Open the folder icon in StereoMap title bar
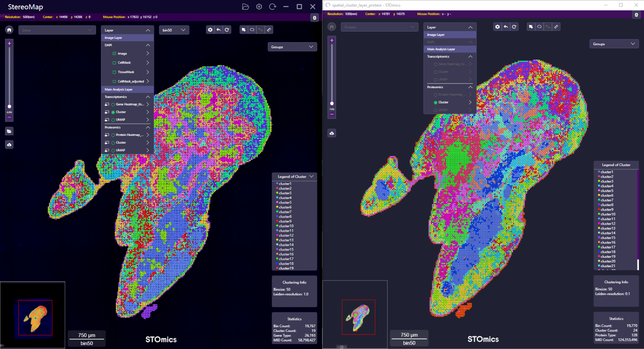Viewport: 644px width, 349px height. 245,7
